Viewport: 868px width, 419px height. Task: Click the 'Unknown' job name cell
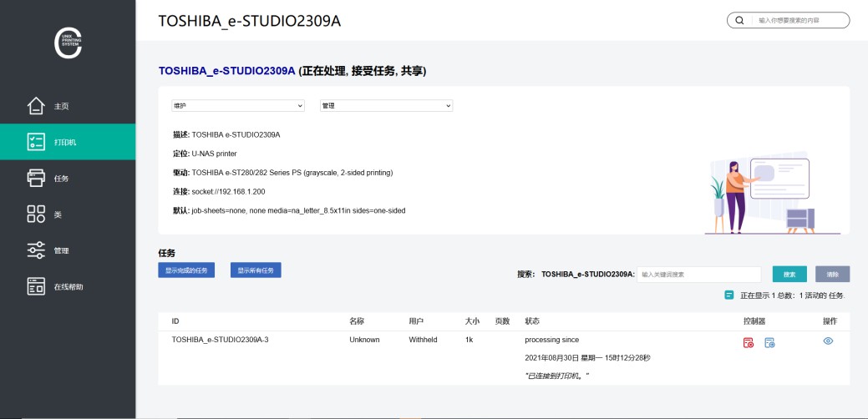[x=364, y=340]
